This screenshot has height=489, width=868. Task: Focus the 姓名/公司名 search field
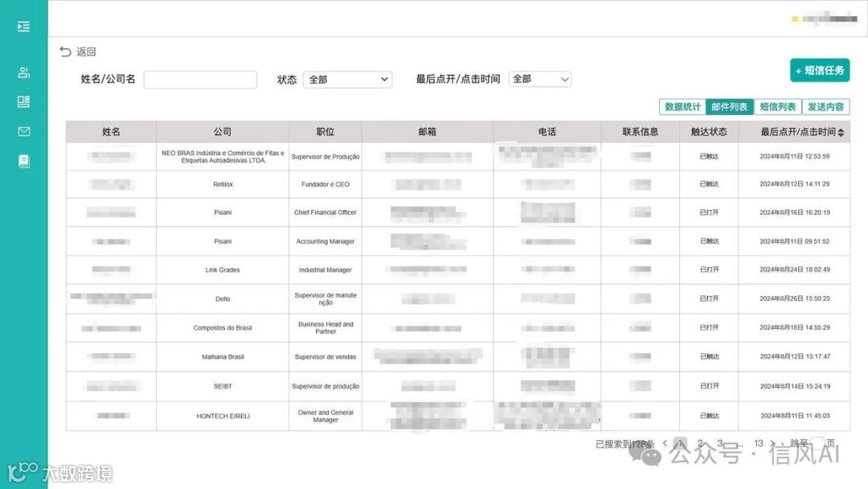(200, 79)
